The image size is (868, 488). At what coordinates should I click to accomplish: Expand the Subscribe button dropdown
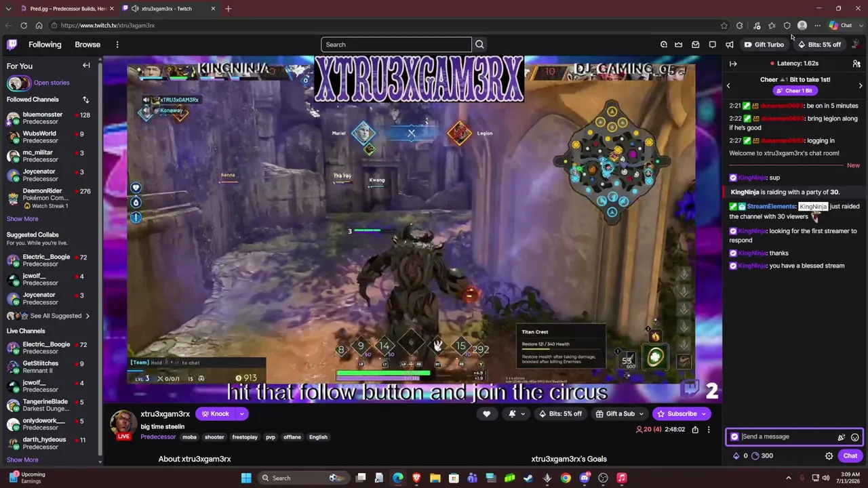point(704,413)
